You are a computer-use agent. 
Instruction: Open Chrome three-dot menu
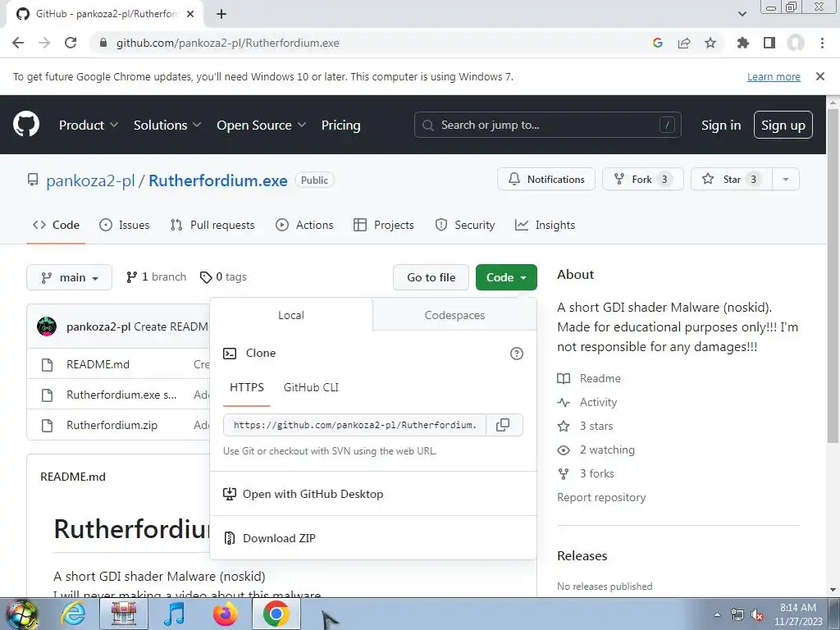pos(822,43)
